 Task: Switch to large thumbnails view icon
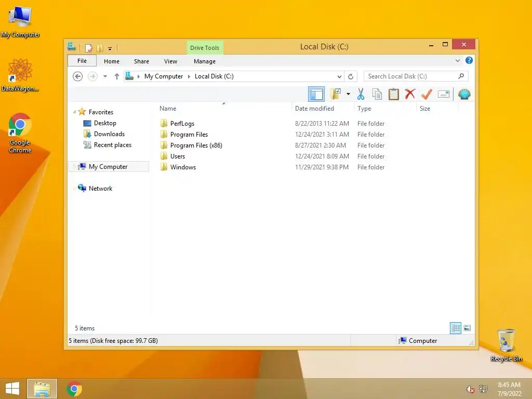467,328
